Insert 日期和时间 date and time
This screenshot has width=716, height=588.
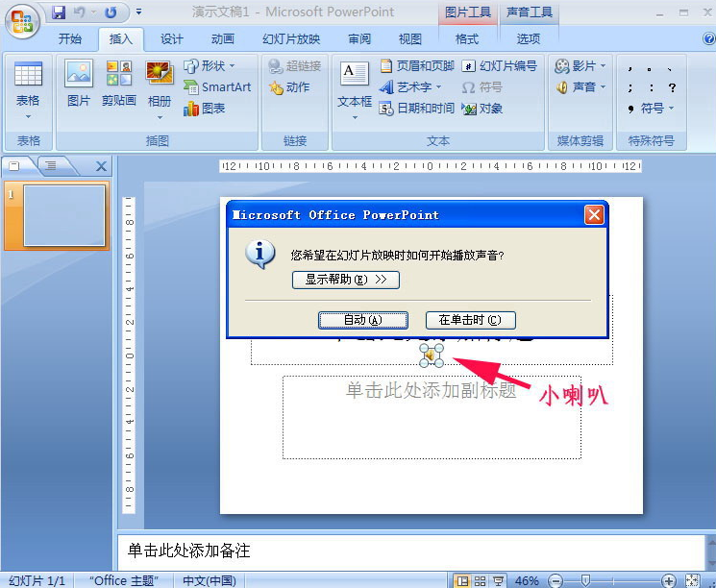click(x=417, y=109)
